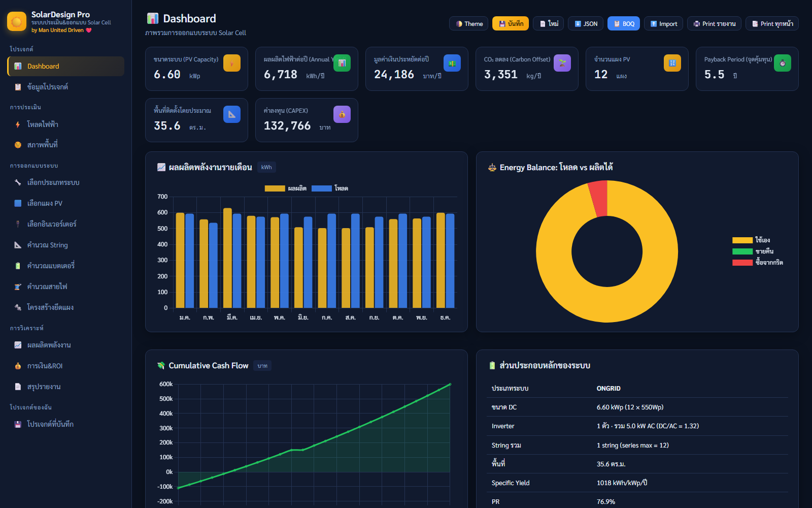This screenshot has width=812, height=508.
Task: Toggle โหลด series in monthly chart legend
Action: (330, 188)
